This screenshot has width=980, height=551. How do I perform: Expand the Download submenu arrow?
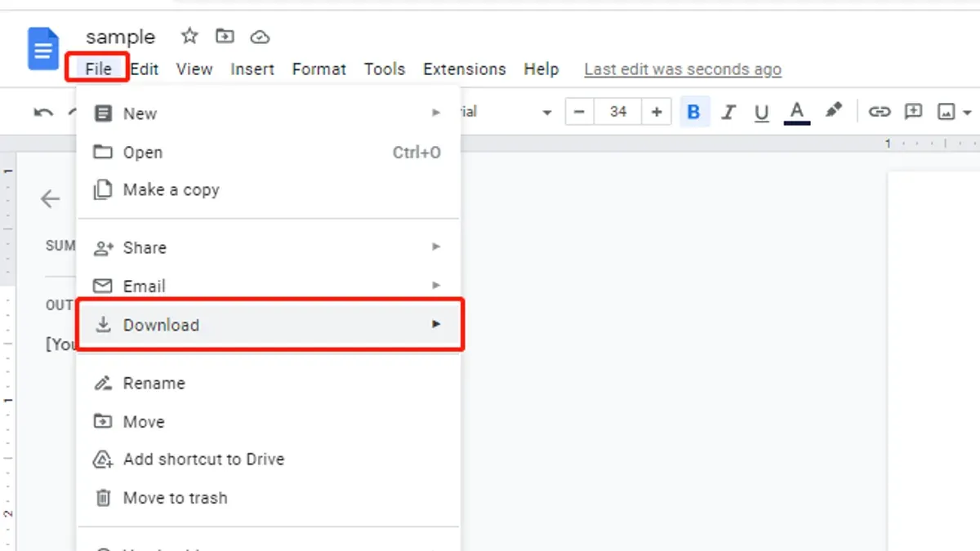[436, 324]
